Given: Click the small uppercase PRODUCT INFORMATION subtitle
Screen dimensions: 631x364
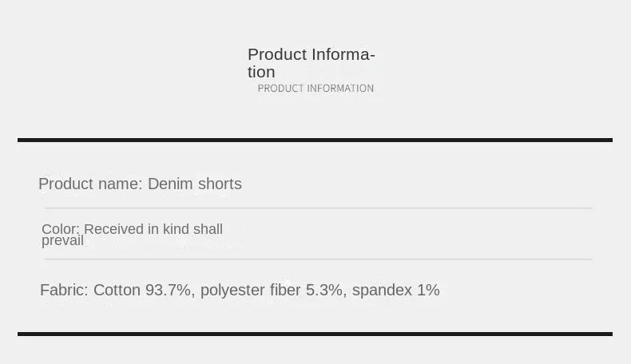Looking at the screenshot, I should (315, 89).
